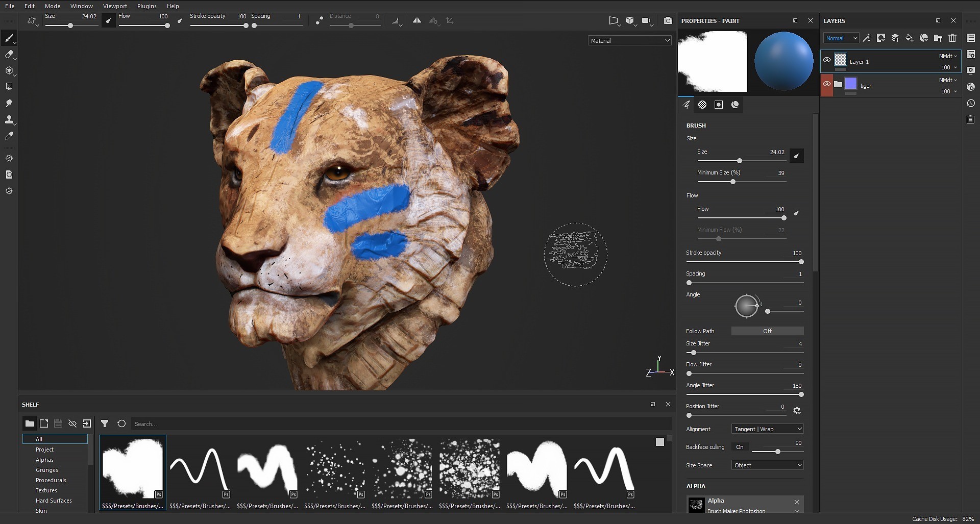
Task: Select the Eraser tool
Action: coord(10,55)
